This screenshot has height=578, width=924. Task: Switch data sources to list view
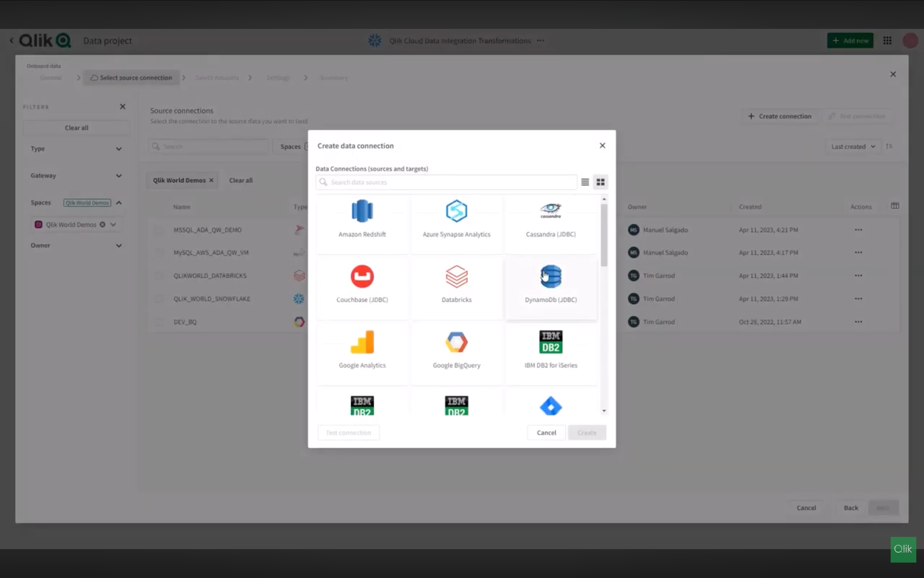pos(585,182)
